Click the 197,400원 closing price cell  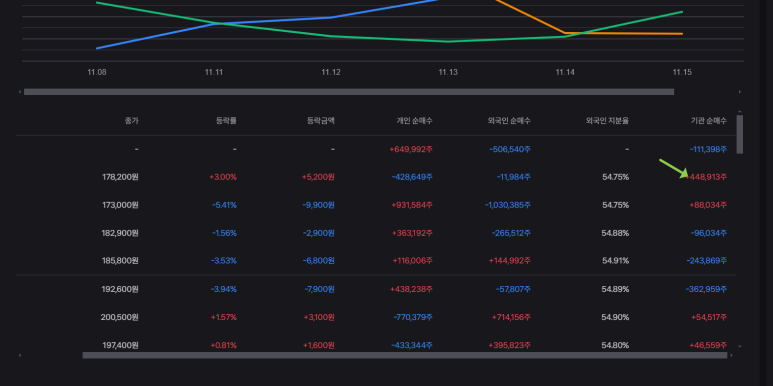120,346
